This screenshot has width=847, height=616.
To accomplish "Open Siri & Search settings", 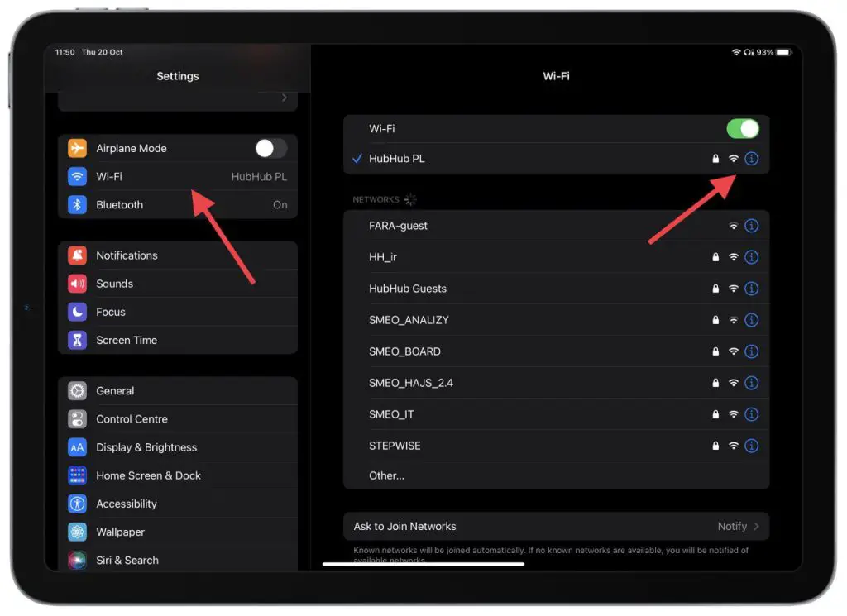I will [178, 560].
